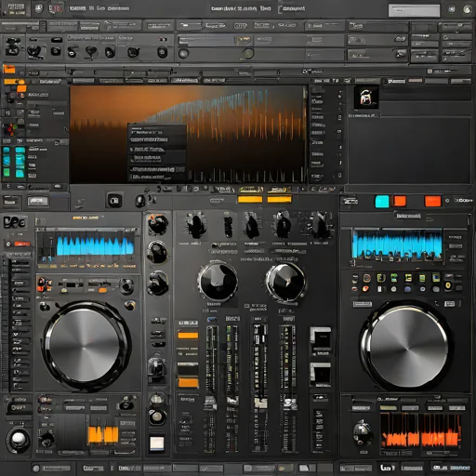The height and width of the screenshot is (476, 476).
Task: Select the first entry in the waveform popup menu
Action: (146, 132)
